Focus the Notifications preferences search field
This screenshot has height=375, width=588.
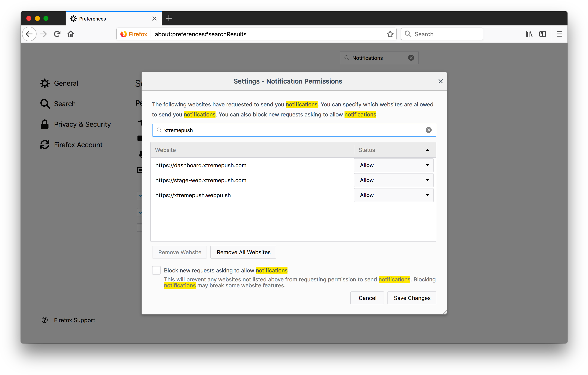[379, 58]
